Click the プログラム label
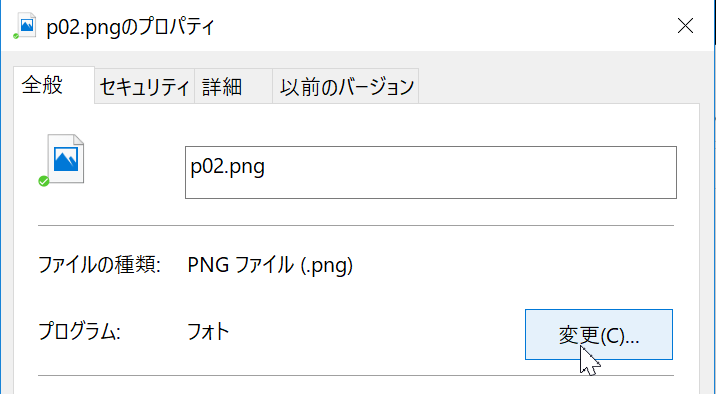The height and width of the screenshot is (394, 716). pyautogui.click(x=79, y=331)
